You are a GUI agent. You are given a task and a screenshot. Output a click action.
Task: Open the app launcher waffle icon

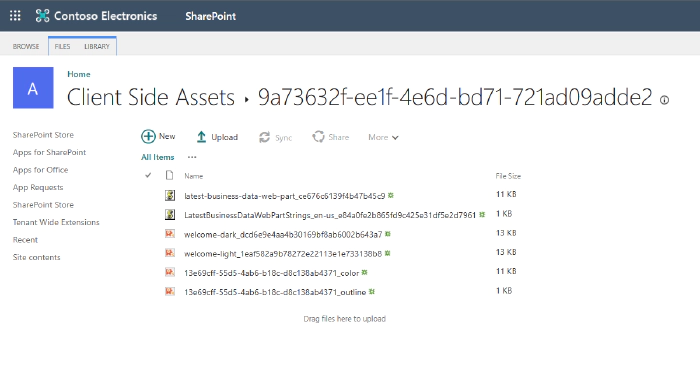coord(15,16)
